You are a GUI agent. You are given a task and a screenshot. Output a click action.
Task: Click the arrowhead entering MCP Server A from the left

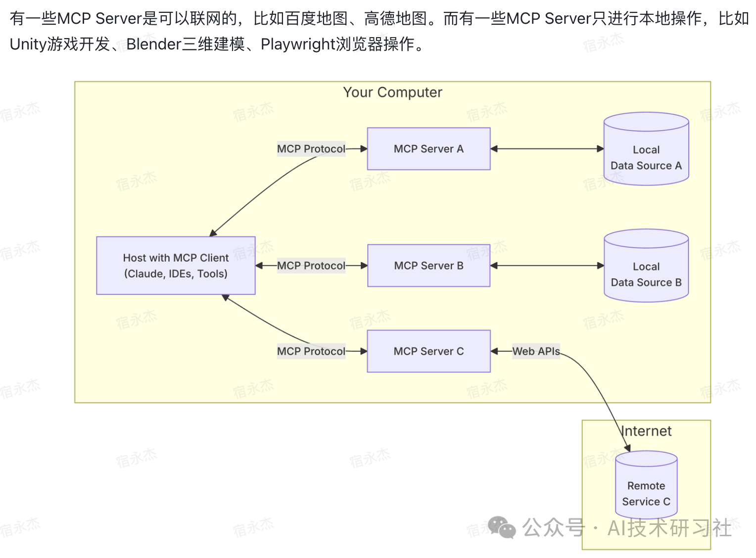(x=364, y=148)
